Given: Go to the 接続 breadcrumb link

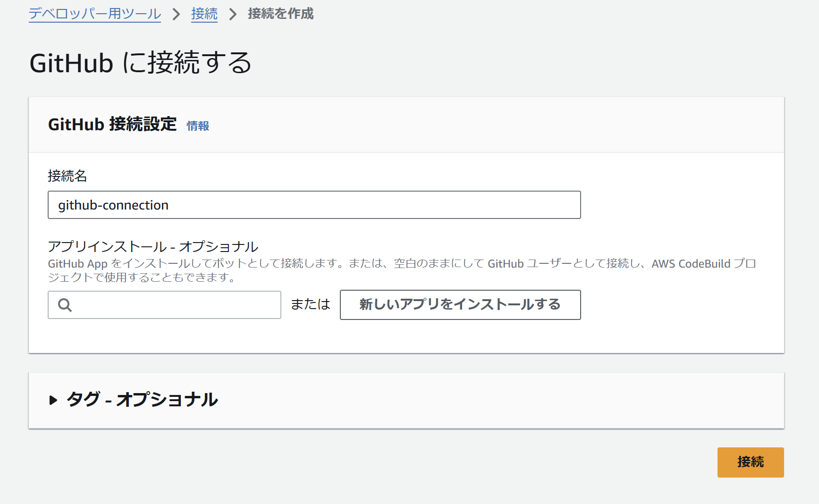Looking at the screenshot, I should [204, 14].
